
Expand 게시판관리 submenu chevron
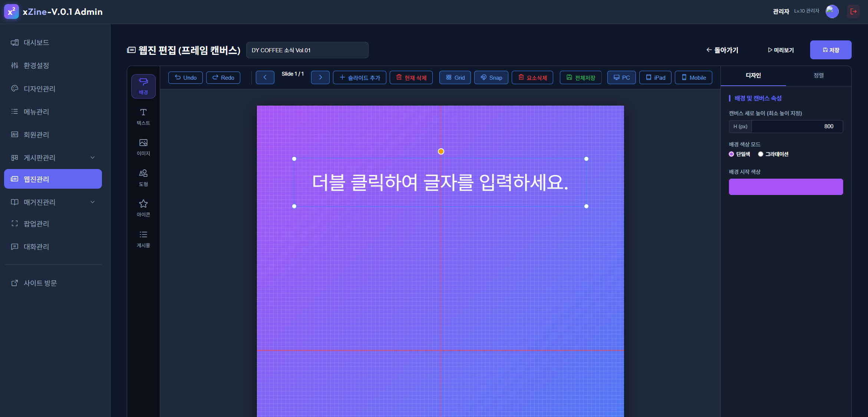coord(93,158)
